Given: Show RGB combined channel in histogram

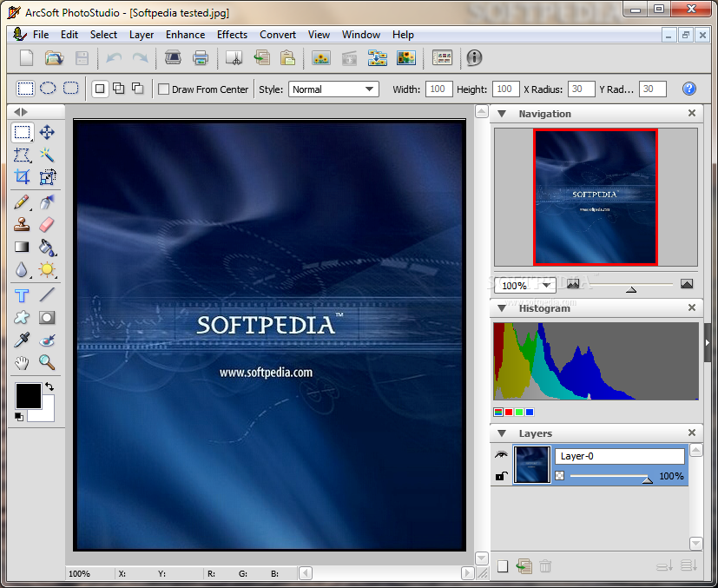Looking at the screenshot, I should point(498,413).
